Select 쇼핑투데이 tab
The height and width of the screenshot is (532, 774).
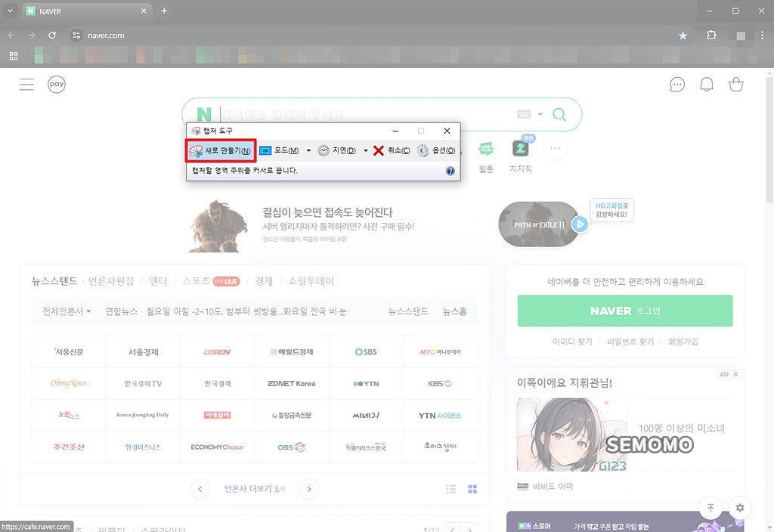tap(311, 281)
